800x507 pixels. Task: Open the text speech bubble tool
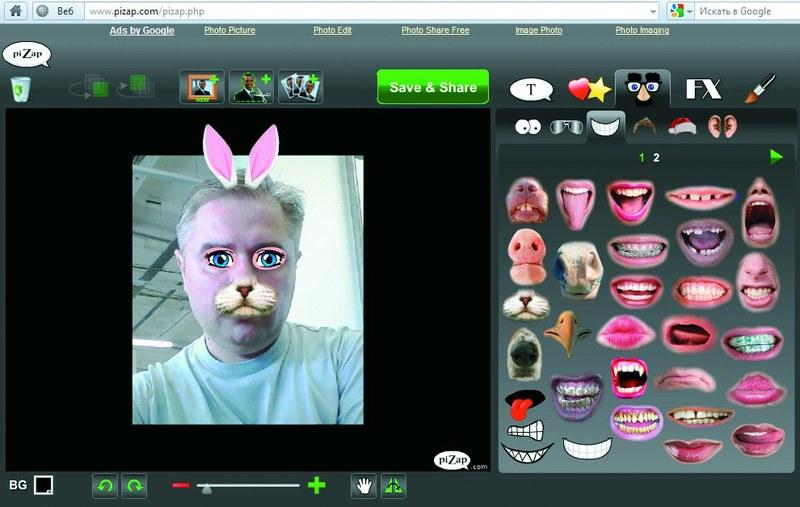531,89
